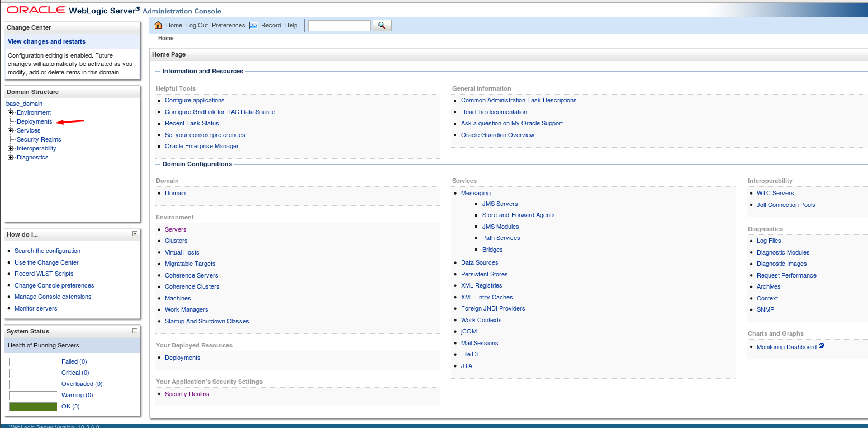The image size is (868, 428).
Task: Open Common Administration Task Descriptions
Action: (519, 100)
